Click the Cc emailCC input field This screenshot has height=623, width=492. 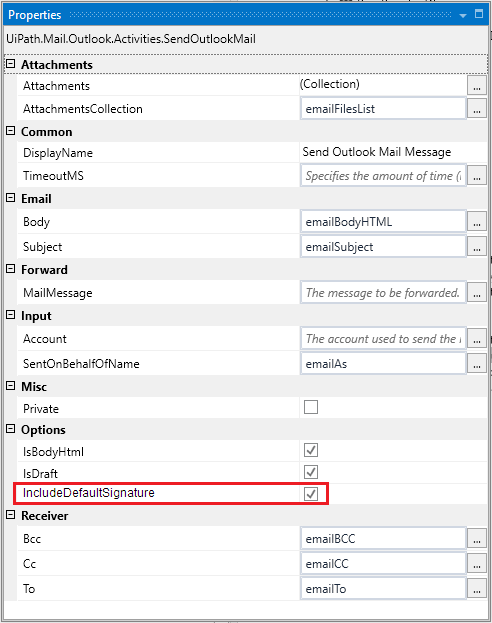click(383, 564)
